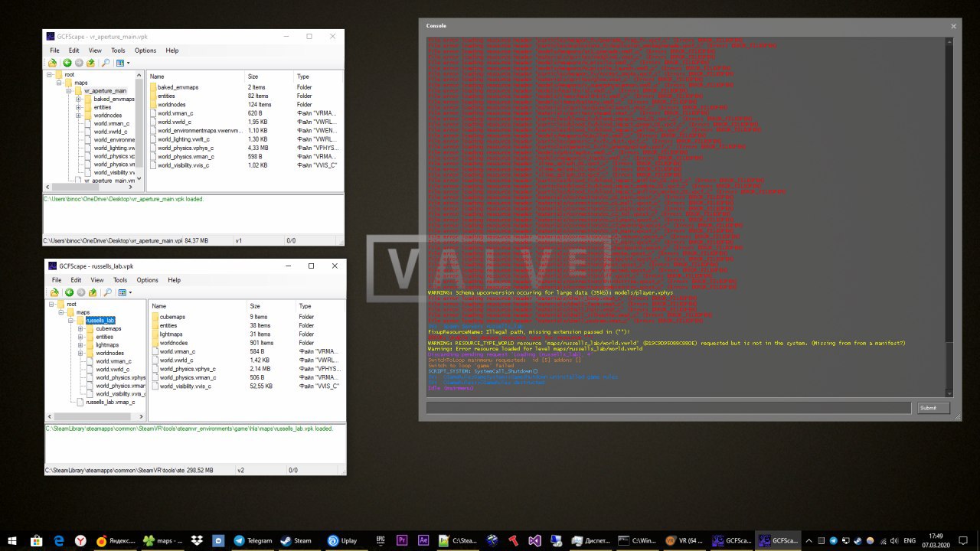980x551 pixels.
Task: Open Steam from the taskbar
Action: [296, 540]
